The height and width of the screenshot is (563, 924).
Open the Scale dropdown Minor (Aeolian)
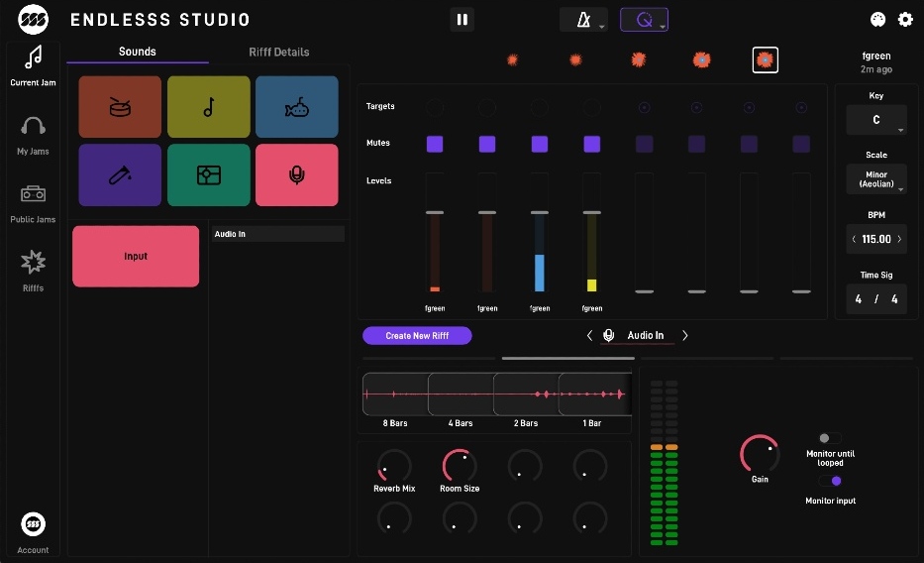click(876, 179)
